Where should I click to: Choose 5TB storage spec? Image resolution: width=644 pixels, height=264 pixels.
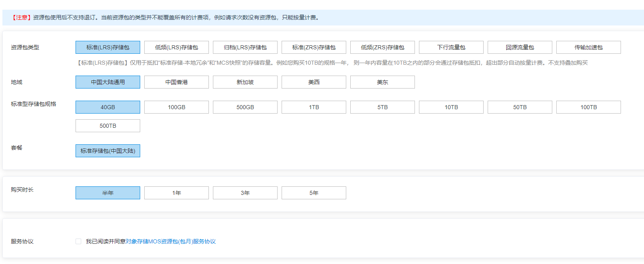(383, 107)
